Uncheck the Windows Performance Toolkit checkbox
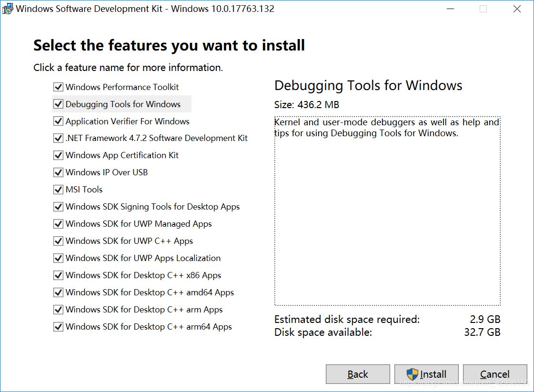This screenshot has height=392, width=534. [x=58, y=87]
